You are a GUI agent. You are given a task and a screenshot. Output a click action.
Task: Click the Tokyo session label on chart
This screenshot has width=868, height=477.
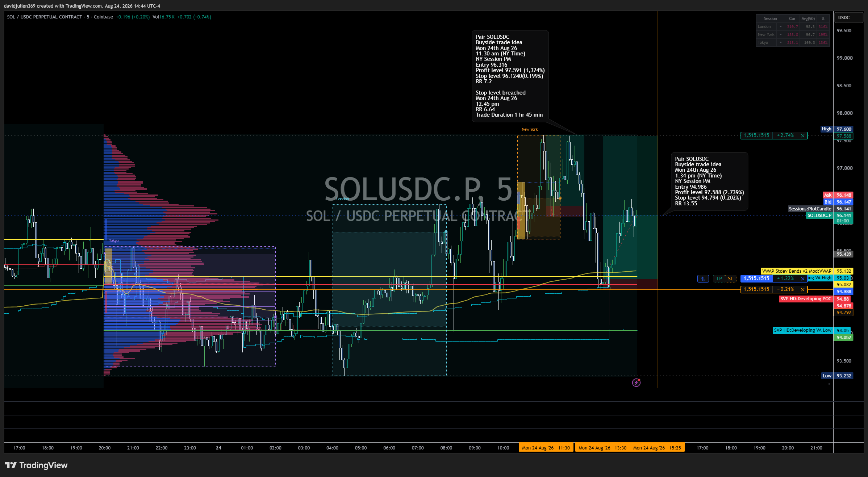click(114, 240)
